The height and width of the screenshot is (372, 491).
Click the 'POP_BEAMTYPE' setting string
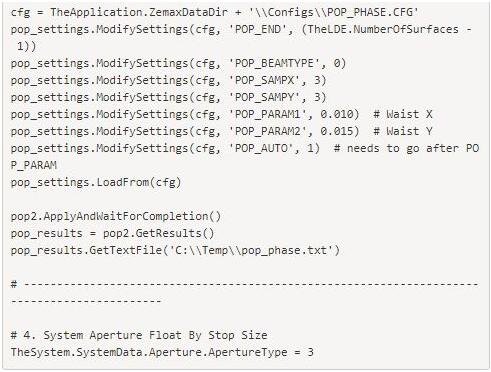click(274, 63)
